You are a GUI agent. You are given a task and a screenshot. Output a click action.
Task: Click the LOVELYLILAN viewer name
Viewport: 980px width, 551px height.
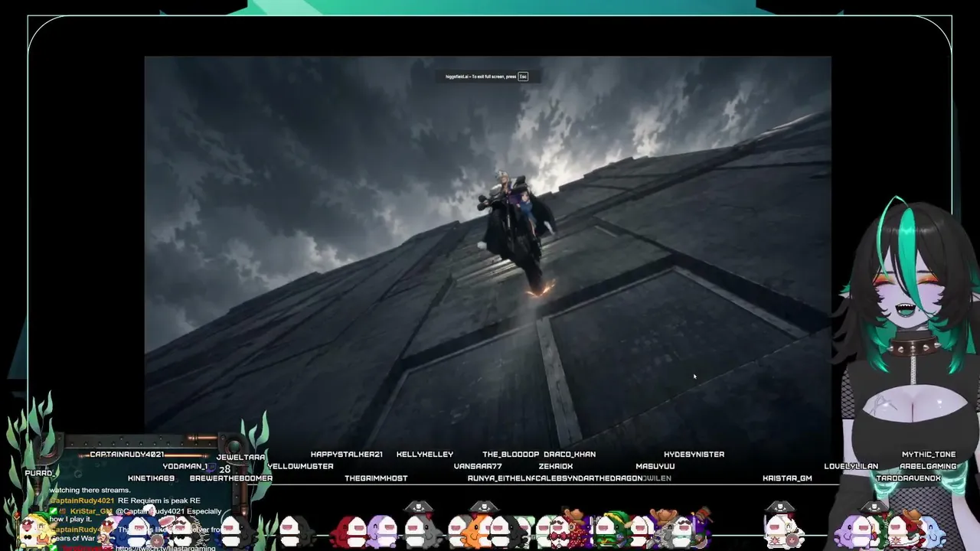[851, 466]
